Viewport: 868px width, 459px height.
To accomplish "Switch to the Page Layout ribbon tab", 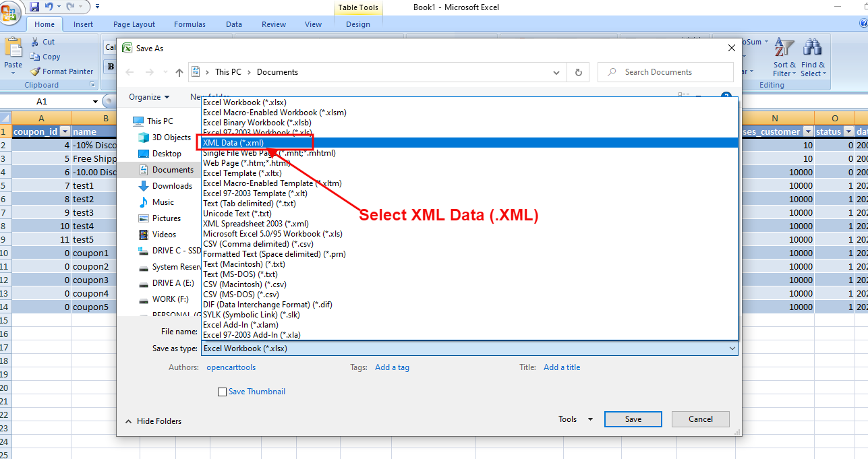I will click(x=134, y=24).
